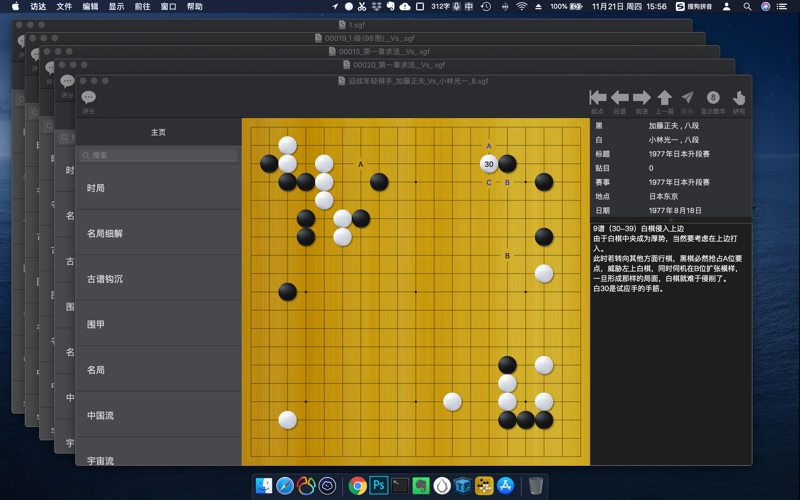Open the 前往 menu
The height and width of the screenshot is (500, 800).
click(x=142, y=6)
